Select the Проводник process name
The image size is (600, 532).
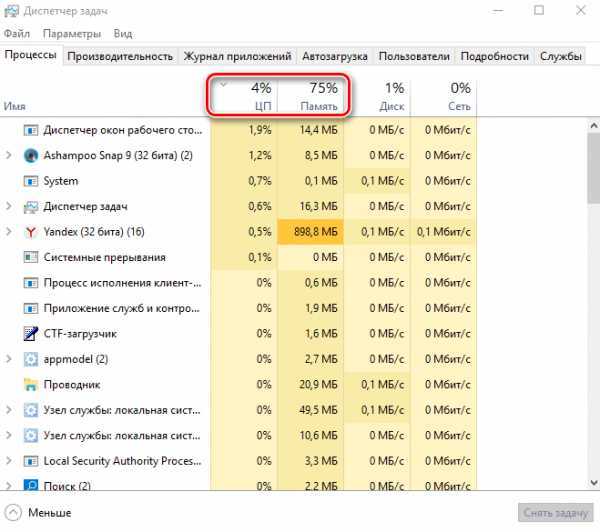(72, 385)
